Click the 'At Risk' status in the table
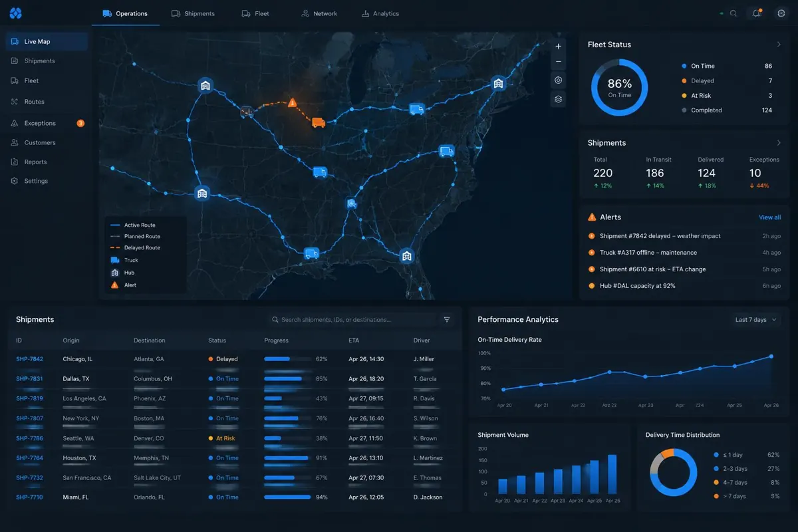 [x=221, y=438]
